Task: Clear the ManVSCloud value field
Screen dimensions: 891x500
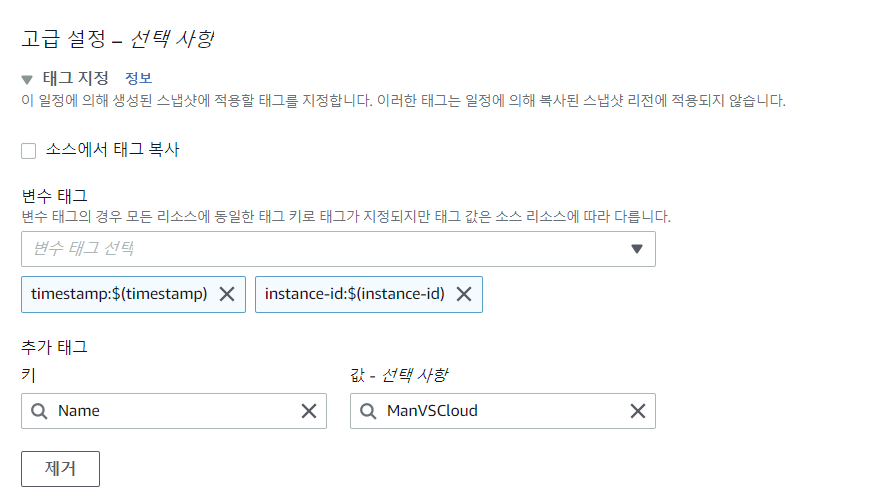Action: tap(638, 411)
